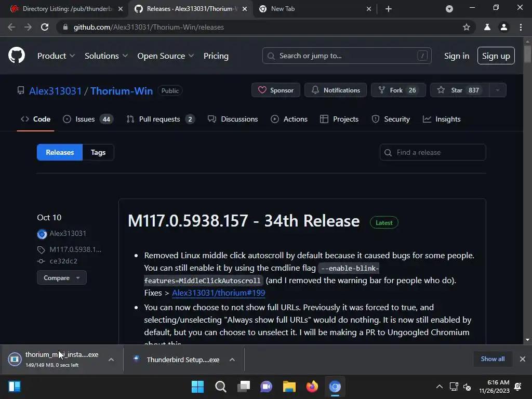This screenshot has height=399, width=532.
Task: Click the site lock icon in the address bar
Action: point(65,27)
